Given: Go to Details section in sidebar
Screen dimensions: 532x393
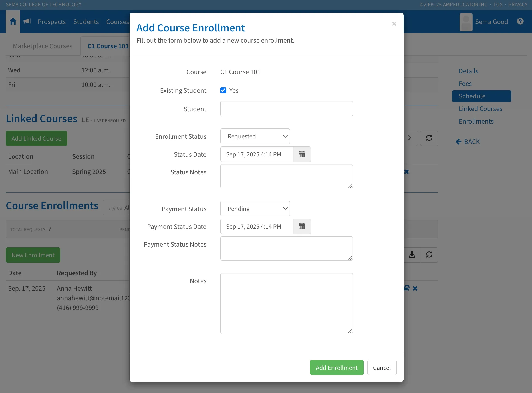Looking at the screenshot, I should [469, 71].
